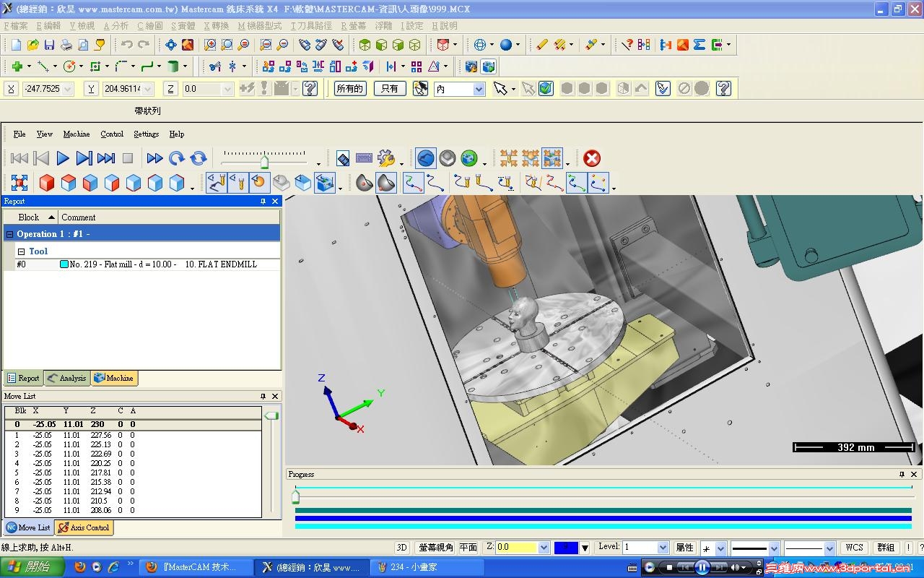Switch to the Analysis tab

[66, 378]
